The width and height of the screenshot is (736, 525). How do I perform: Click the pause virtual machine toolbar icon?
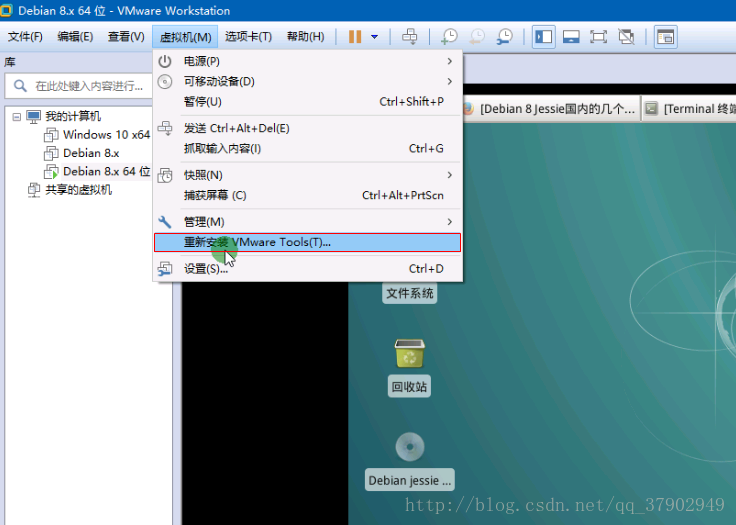point(355,37)
